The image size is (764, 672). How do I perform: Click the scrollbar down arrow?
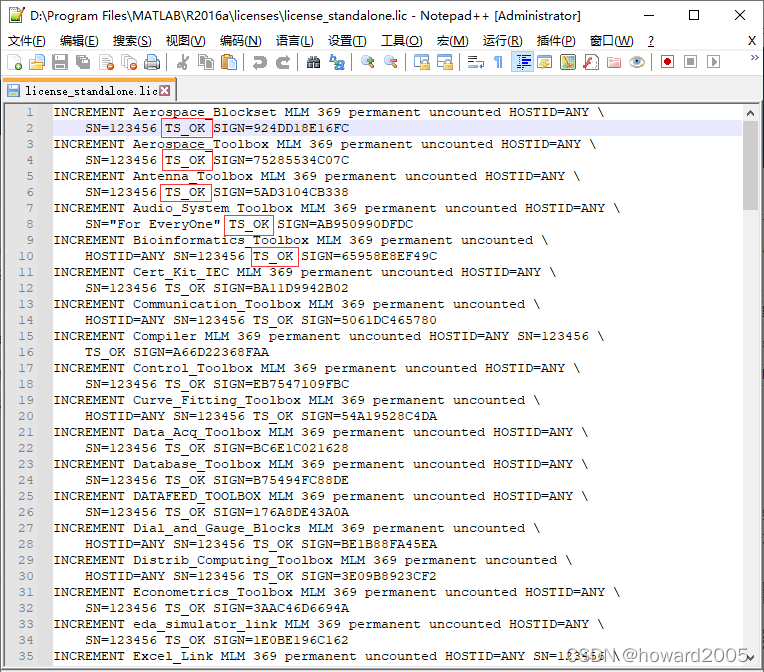[x=750, y=658]
